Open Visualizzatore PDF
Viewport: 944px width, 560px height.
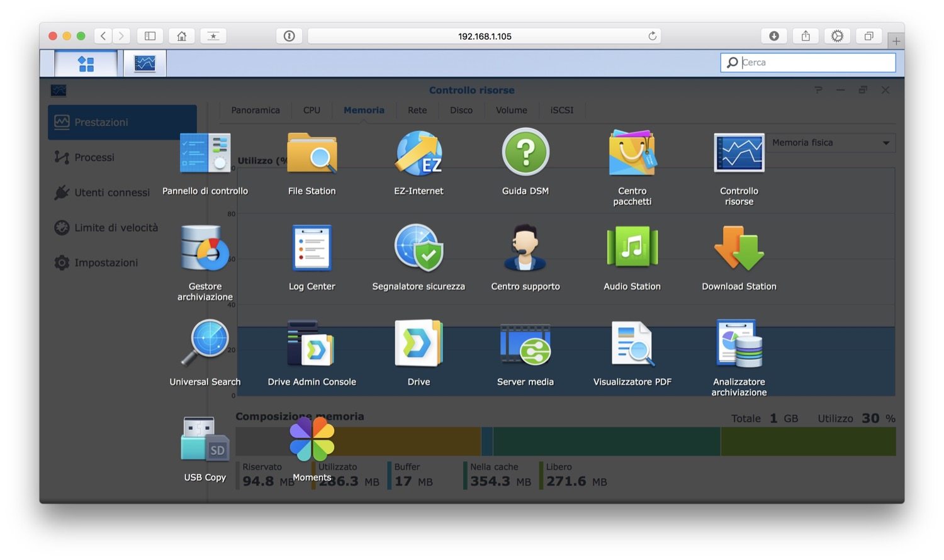(632, 344)
